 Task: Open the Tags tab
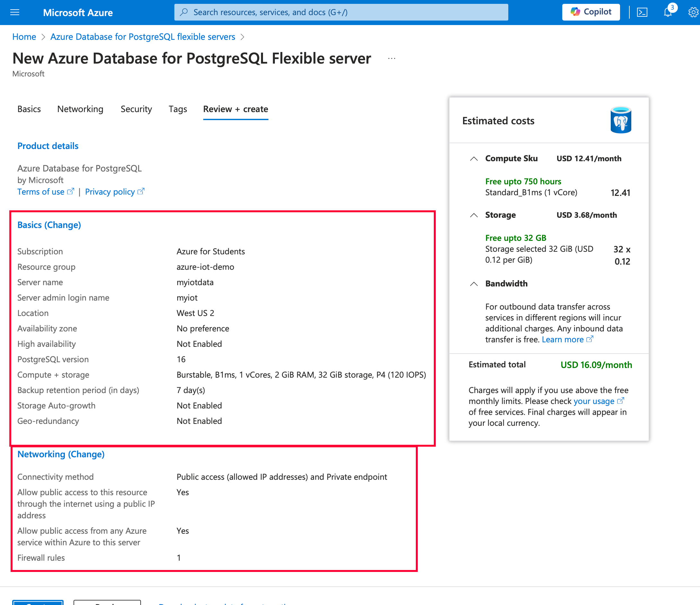(178, 109)
